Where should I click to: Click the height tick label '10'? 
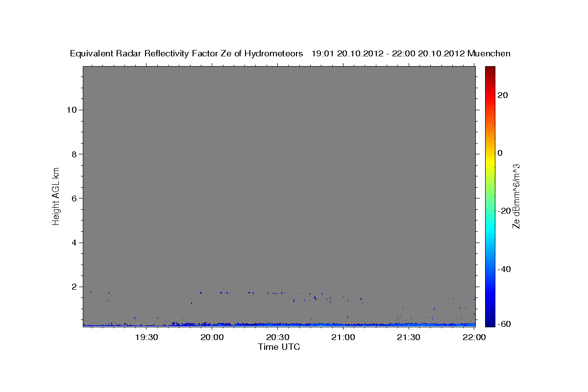pos(71,110)
